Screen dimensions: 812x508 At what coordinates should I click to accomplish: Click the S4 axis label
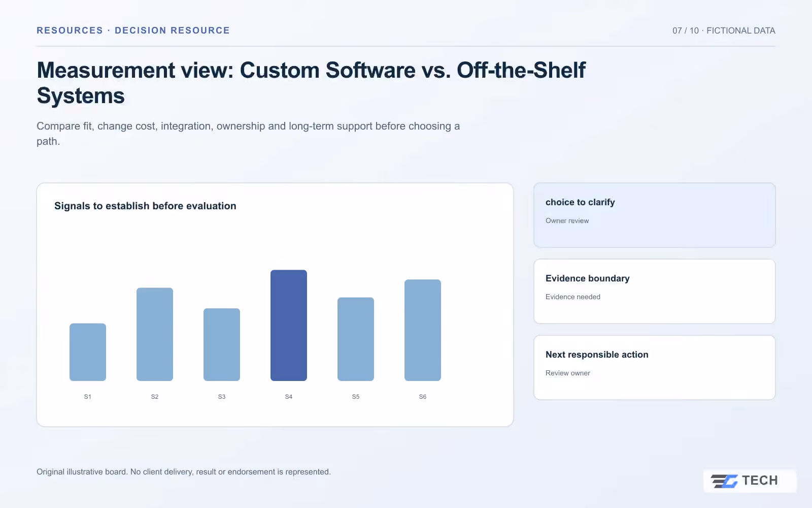tap(289, 397)
